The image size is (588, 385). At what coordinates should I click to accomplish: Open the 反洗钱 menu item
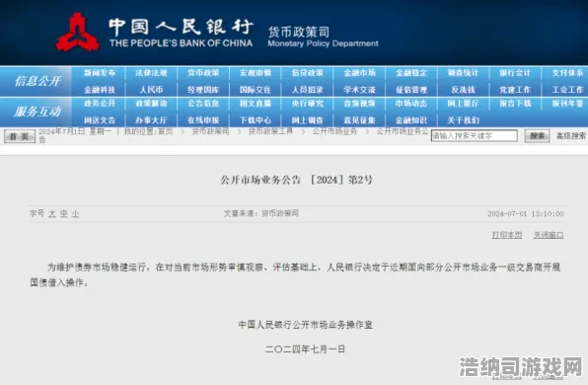click(463, 90)
